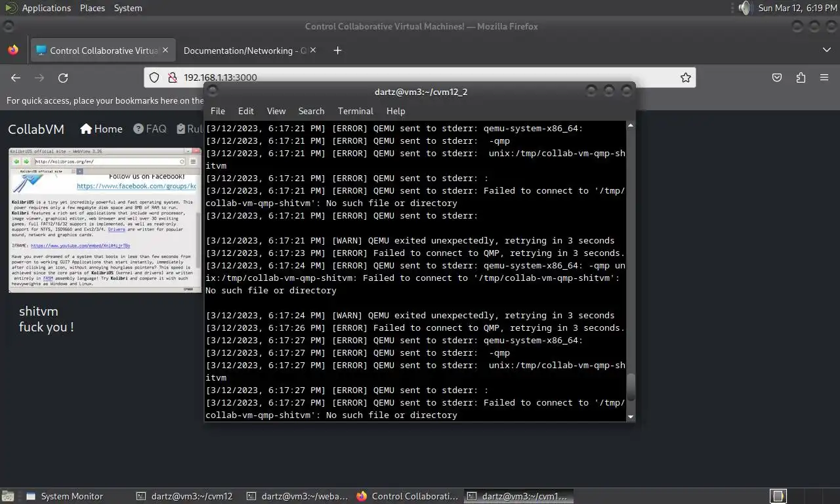Close the Control Collaborative Virtual Machines tab
The height and width of the screenshot is (504, 840).
tap(165, 50)
